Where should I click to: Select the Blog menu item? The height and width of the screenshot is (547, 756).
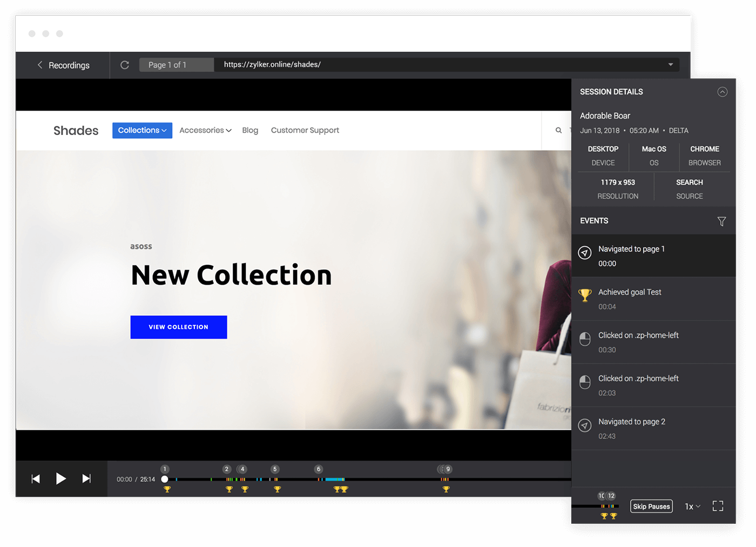[x=250, y=131]
